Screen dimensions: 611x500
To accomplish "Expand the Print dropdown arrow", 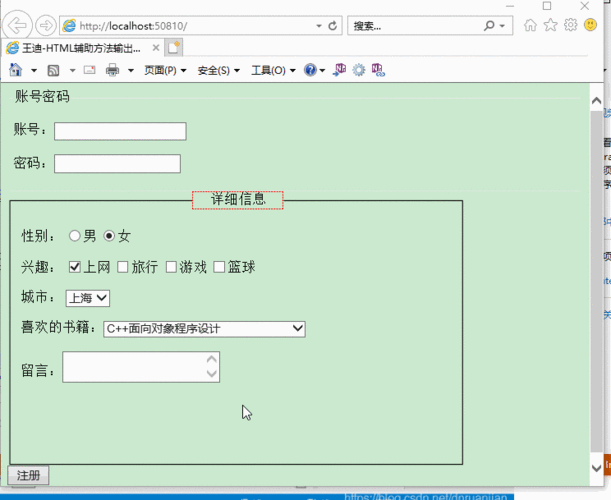I will (131, 71).
